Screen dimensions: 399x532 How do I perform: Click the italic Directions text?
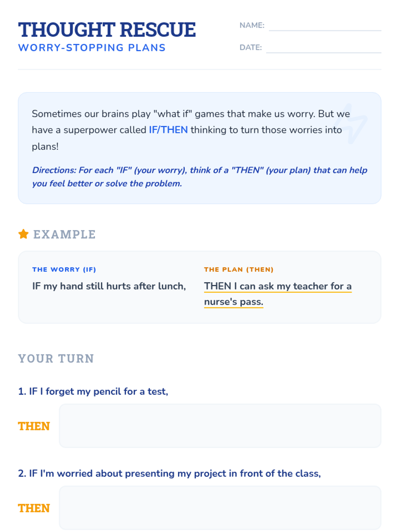(199, 177)
